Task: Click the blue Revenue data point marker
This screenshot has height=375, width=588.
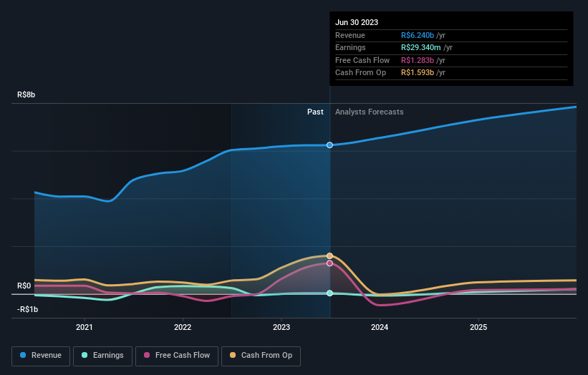Action: [x=329, y=145]
